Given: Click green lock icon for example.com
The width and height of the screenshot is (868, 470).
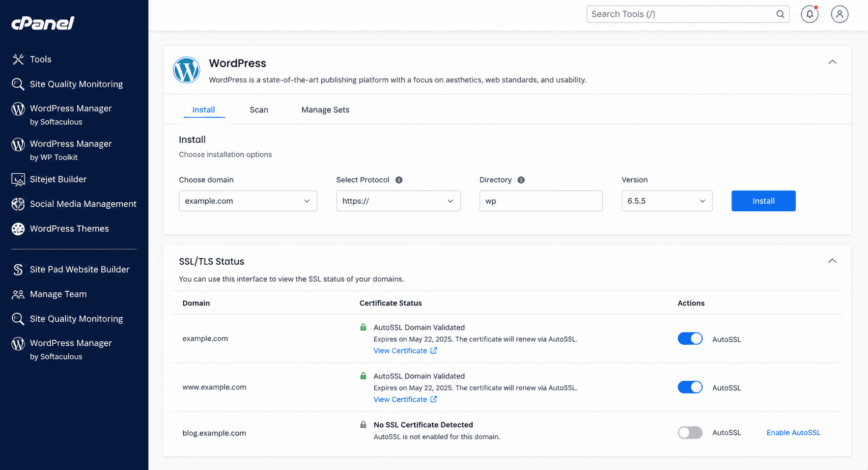Looking at the screenshot, I should pyautogui.click(x=363, y=327).
